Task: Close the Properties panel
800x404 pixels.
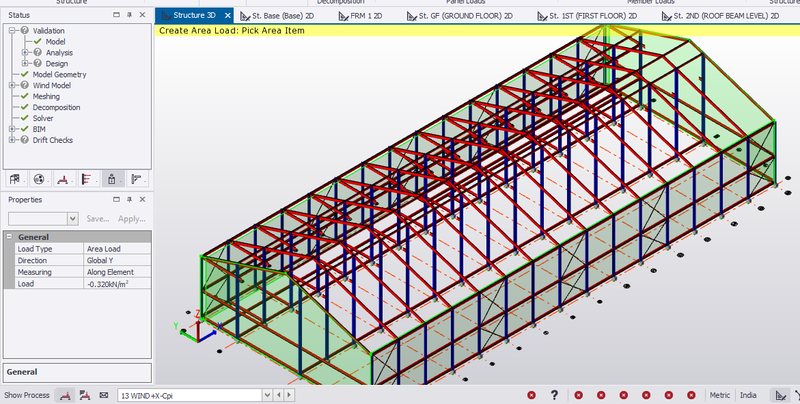Action: tap(142, 199)
